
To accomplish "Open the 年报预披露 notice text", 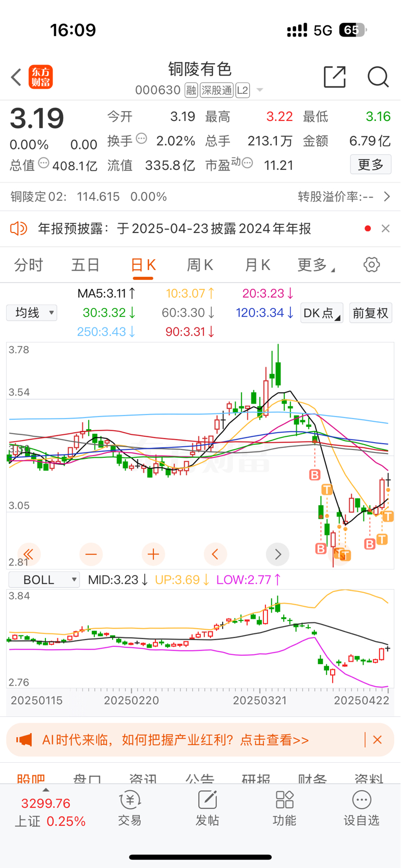I will pyautogui.click(x=175, y=228).
